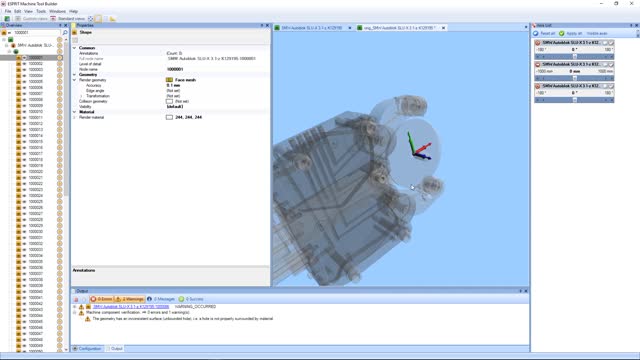Select tree node 1000002
The image size is (640, 360).
[36, 64]
